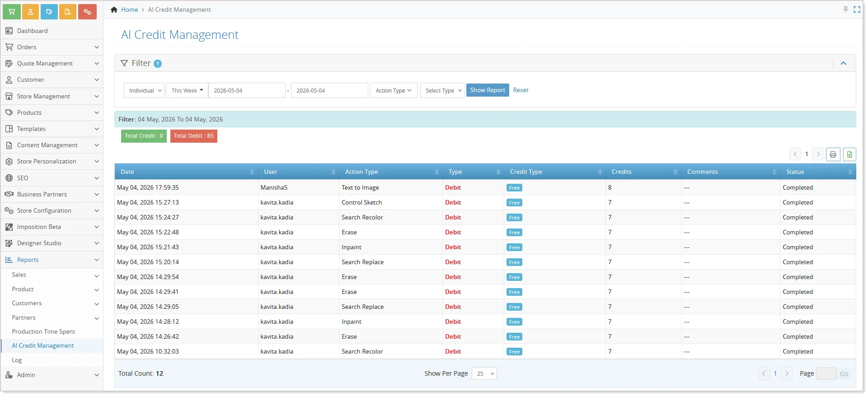Open the Individual dropdown

pyautogui.click(x=144, y=90)
